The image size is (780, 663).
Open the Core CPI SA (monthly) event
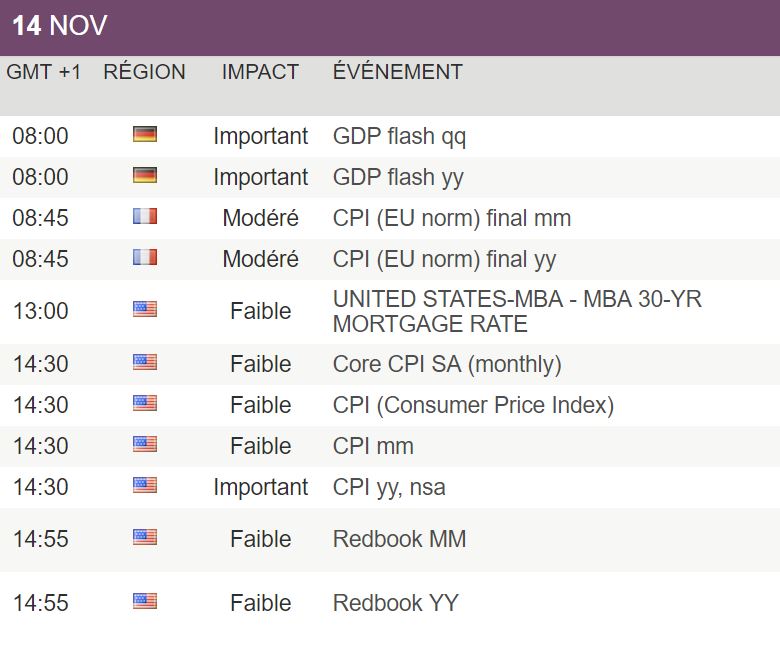click(x=446, y=364)
